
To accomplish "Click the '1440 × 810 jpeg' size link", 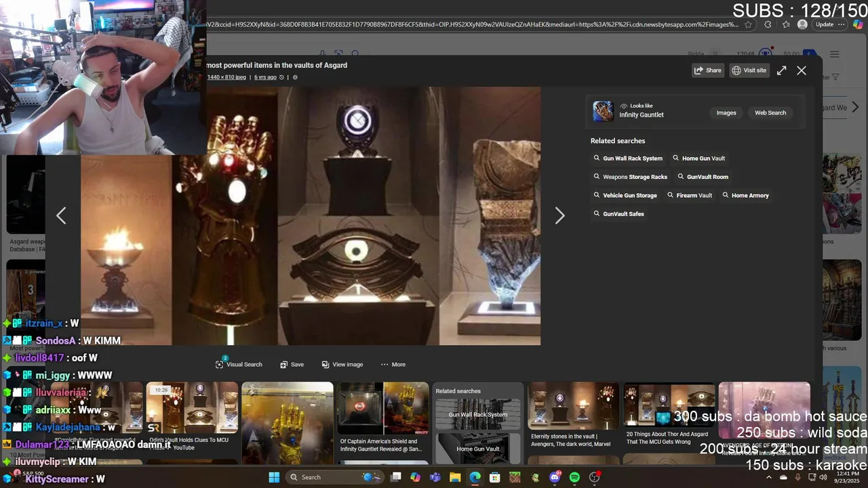I will tap(226, 77).
